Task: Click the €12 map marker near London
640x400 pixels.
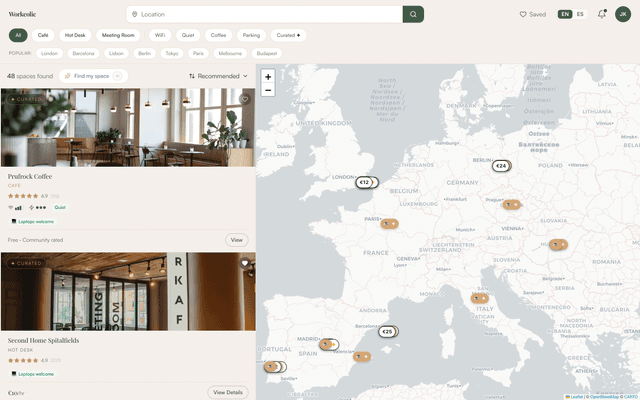Action: click(x=364, y=182)
